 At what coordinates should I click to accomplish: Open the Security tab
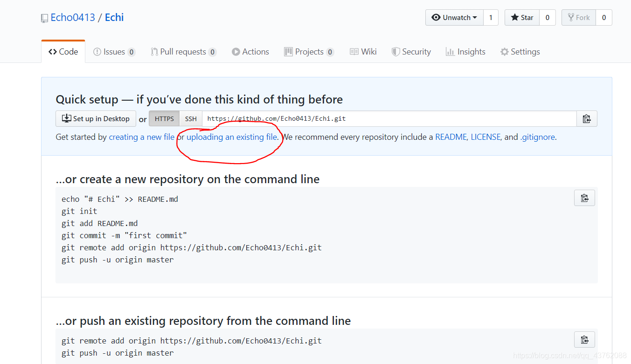pyautogui.click(x=411, y=52)
